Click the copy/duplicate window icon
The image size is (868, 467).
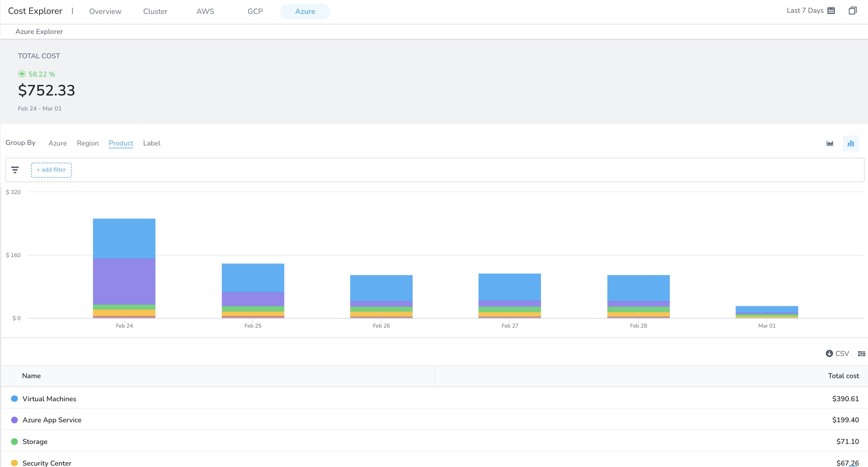pos(852,11)
